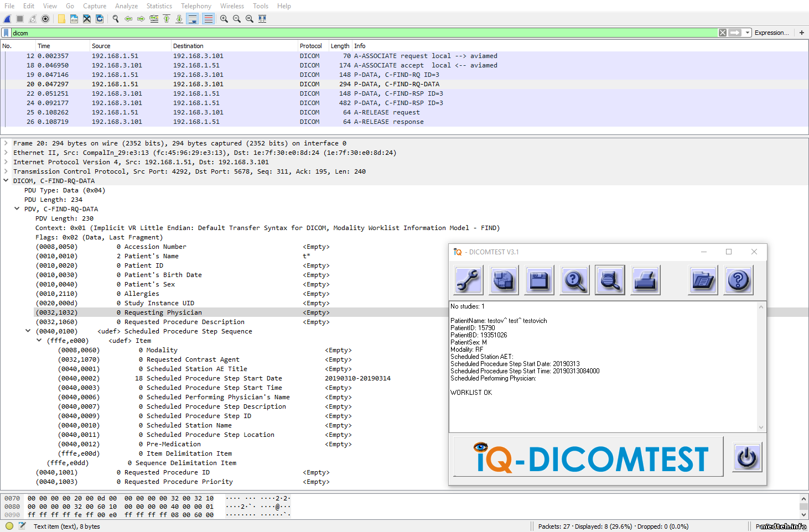
Task: Open the Statistics menu
Action: (x=159, y=6)
